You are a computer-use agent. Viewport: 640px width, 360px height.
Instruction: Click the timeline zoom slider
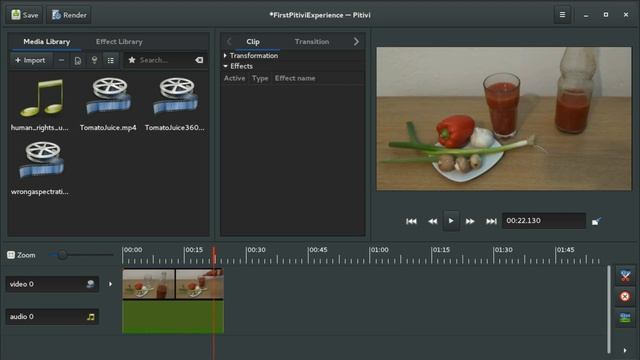click(x=81, y=255)
